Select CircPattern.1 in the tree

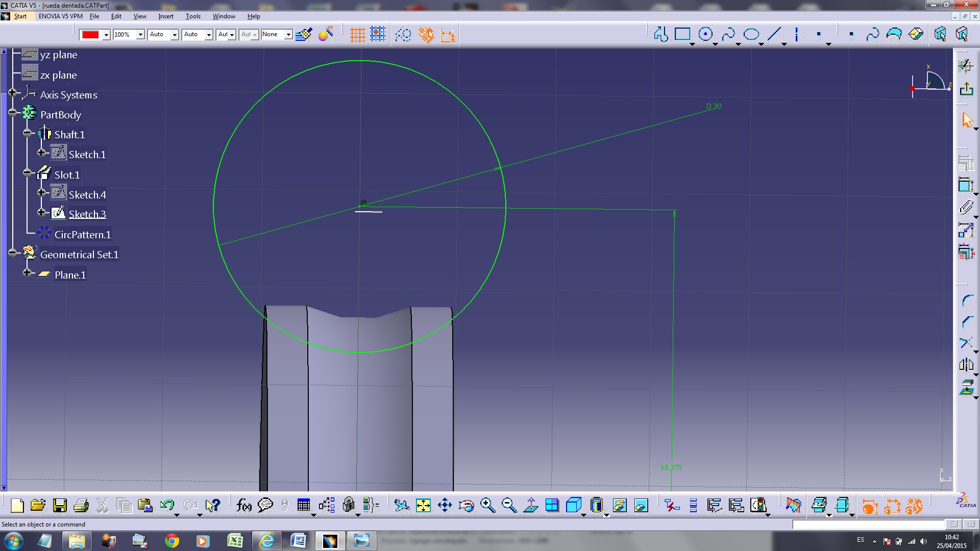point(83,235)
